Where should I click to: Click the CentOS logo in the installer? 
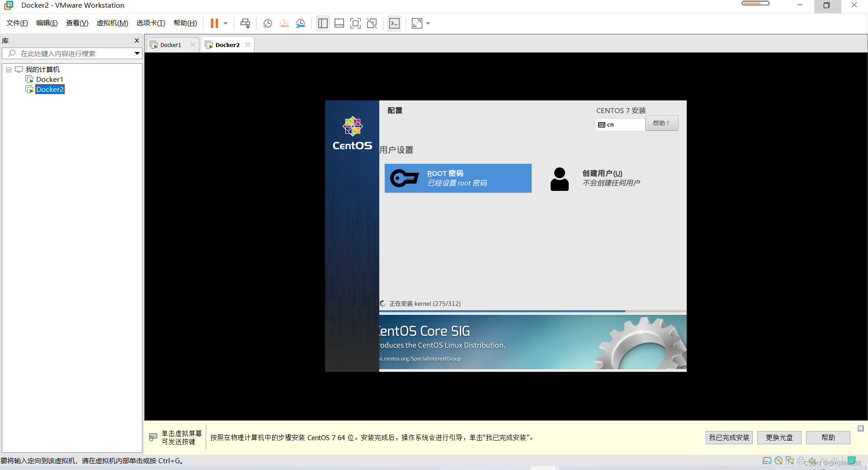(x=352, y=133)
